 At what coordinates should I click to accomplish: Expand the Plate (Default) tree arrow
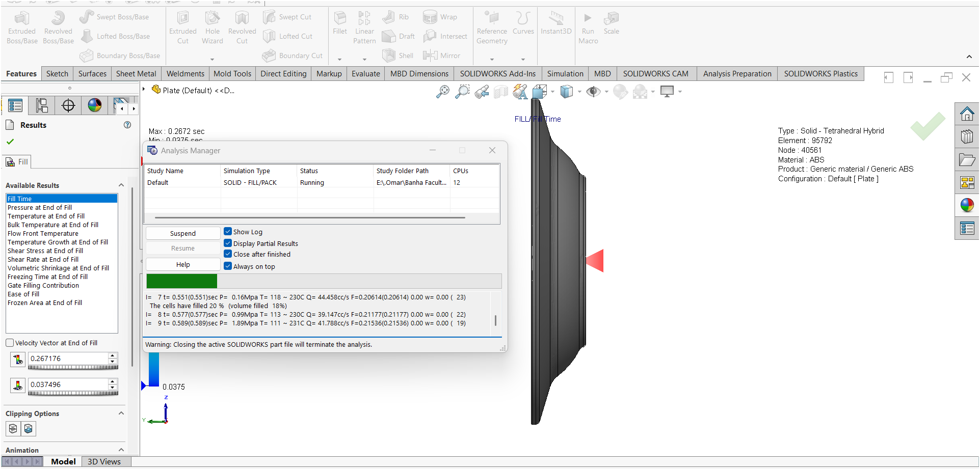[x=144, y=90]
